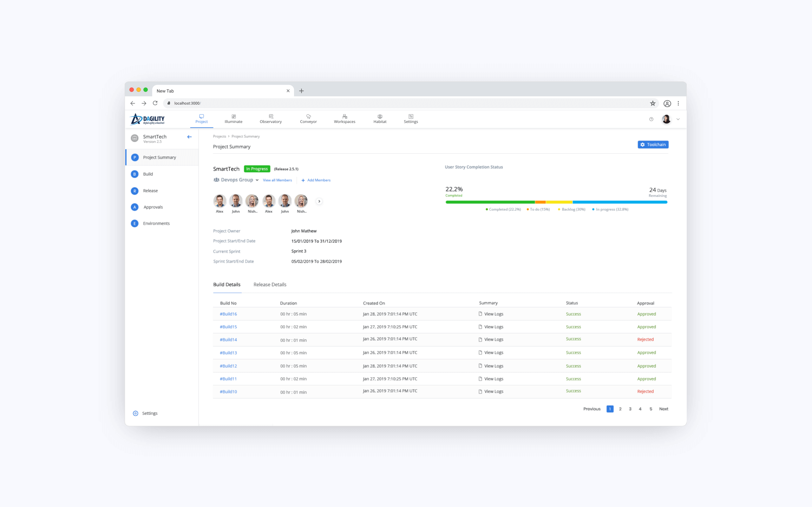Open the #Build14 link

(x=228, y=340)
